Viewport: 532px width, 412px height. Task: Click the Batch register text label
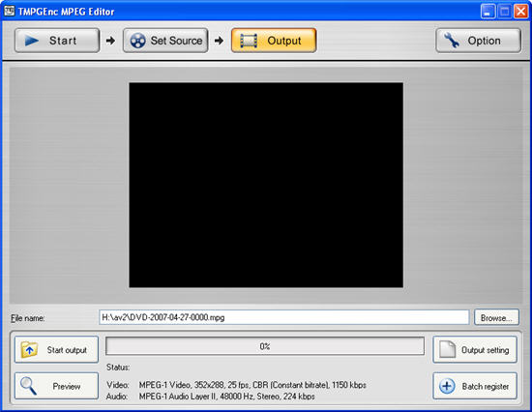pyautogui.click(x=486, y=386)
